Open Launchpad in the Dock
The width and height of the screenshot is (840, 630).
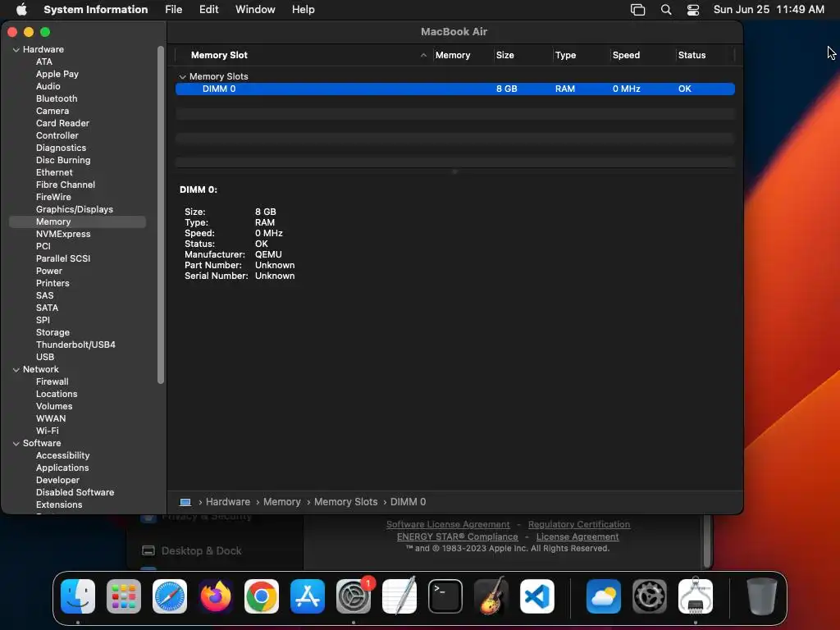click(x=124, y=596)
